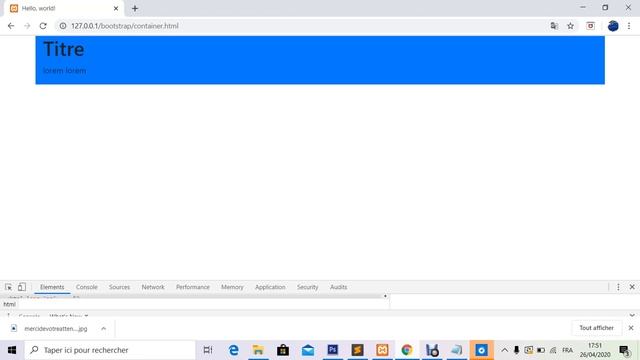Screen dimensions: 640x360
Task: View site information icon in address bar
Action: pyautogui.click(x=63, y=26)
